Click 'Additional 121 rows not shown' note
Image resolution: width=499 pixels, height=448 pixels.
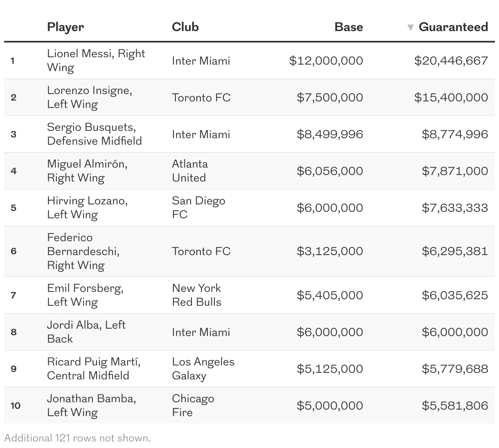tap(77, 438)
